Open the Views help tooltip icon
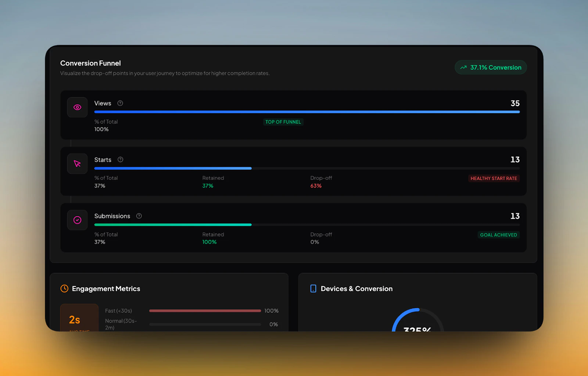The width and height of the screenshot is (588, 376). pos(120,103)
